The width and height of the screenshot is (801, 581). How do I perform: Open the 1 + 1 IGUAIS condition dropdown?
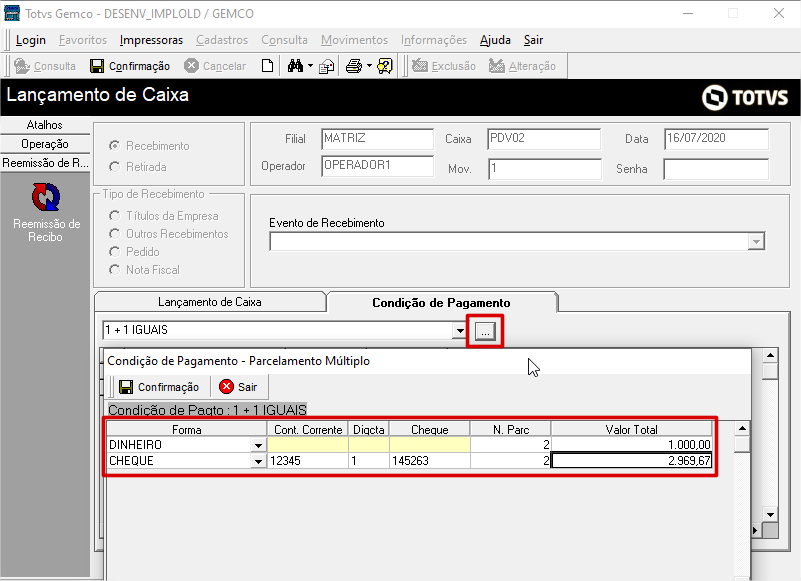[x=460, y=330]
